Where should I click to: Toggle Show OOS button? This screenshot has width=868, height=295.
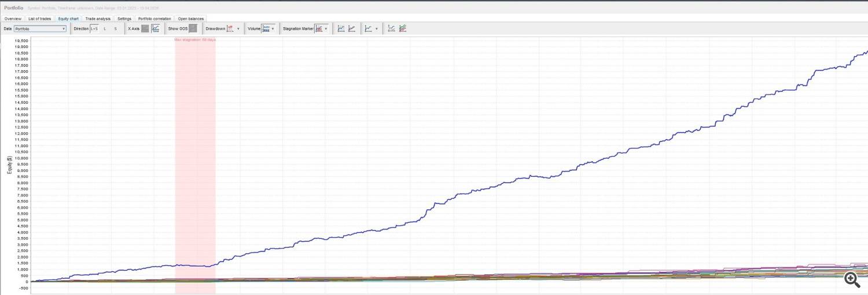[x=193, y=28]
